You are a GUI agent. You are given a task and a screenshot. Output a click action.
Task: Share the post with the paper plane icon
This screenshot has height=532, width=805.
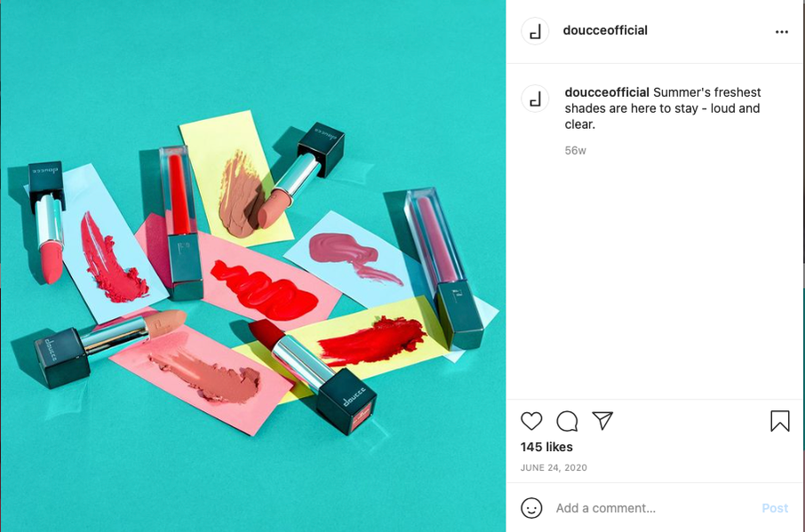pyautogui.click(x=602, y=421)
